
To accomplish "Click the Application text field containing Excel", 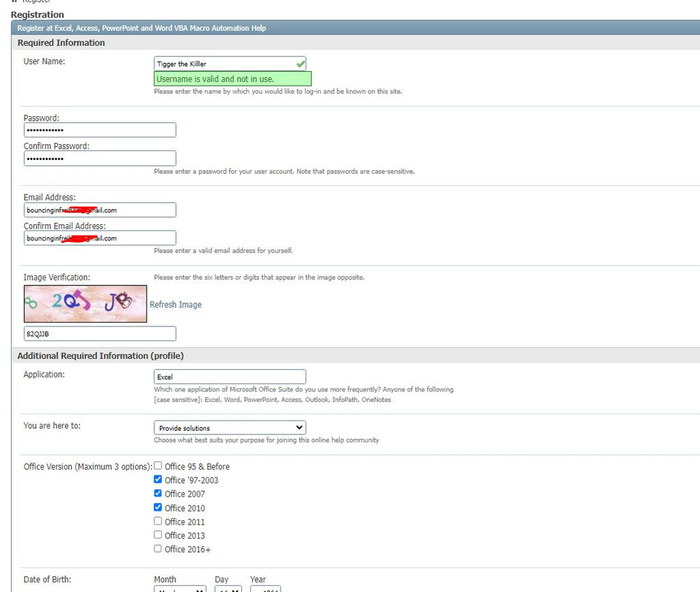I will [x=230, y=377].
